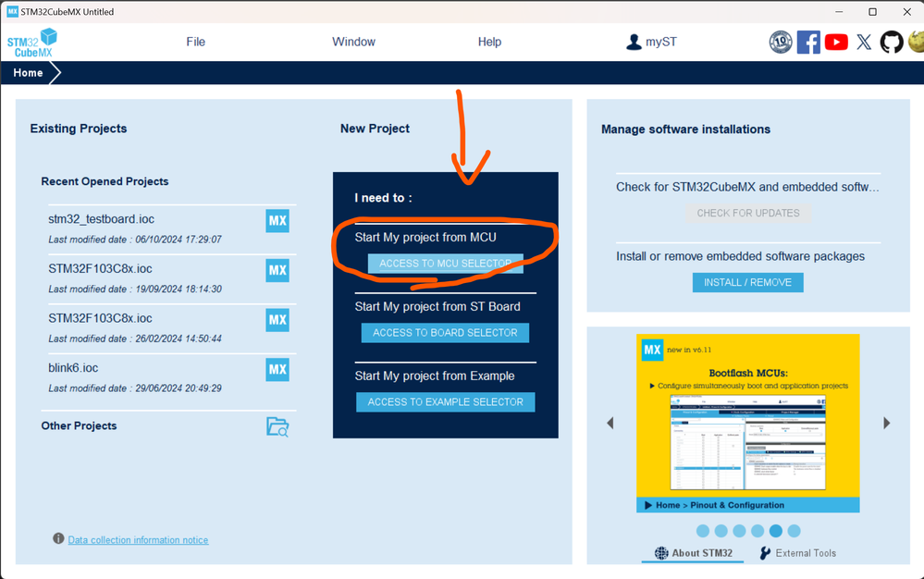924x579 pixels.
Task: Open the File menu
Action: 196,42
